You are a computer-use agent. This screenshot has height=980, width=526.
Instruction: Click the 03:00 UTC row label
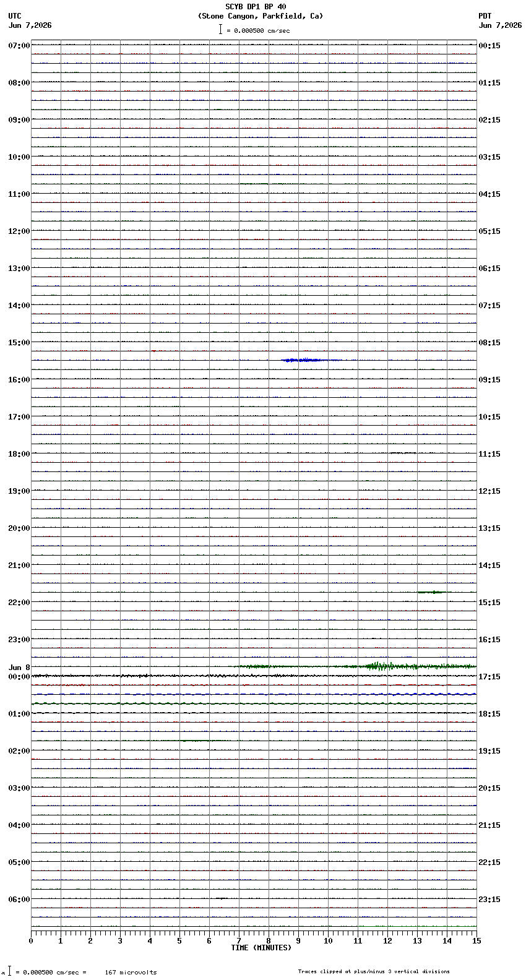(19, 788)
